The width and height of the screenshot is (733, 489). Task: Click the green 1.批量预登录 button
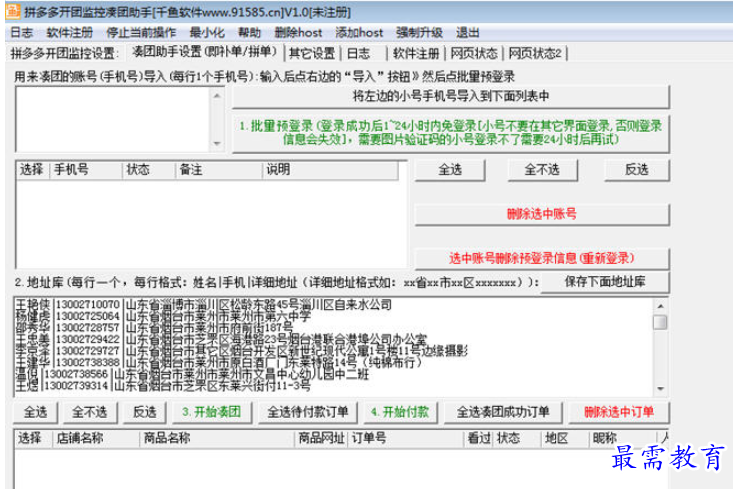(451, 133)
